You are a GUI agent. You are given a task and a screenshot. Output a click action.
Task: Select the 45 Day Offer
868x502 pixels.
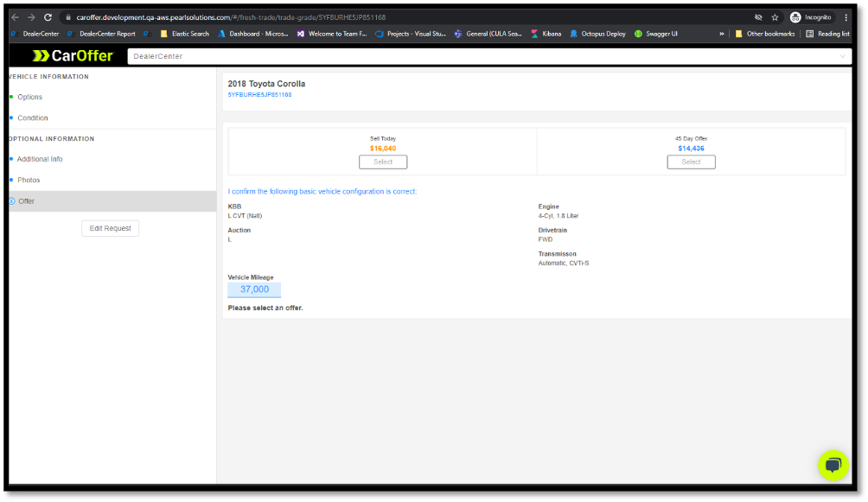coord(692,162)
